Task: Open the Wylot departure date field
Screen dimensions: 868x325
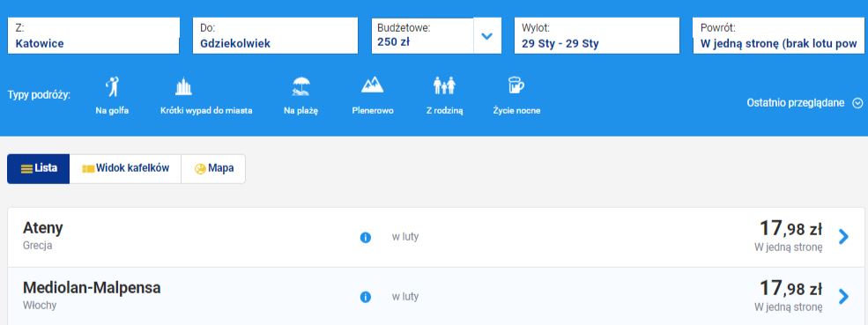Action: (x=597, y=36)
